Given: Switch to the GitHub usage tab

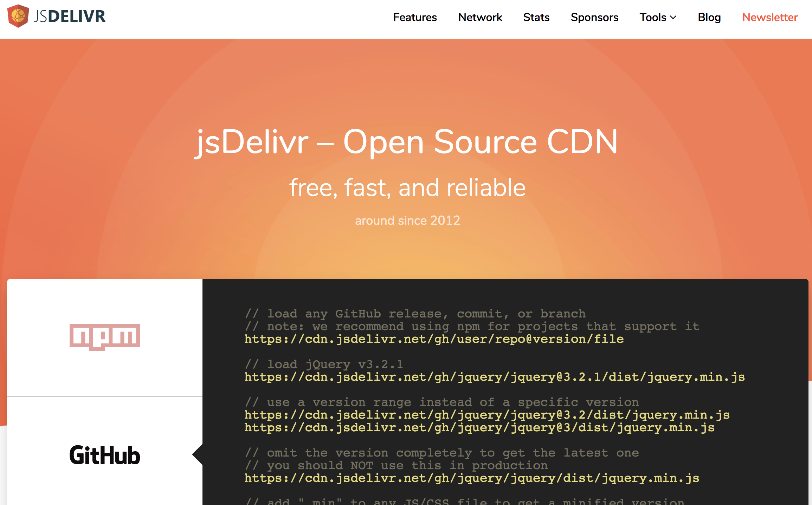Looking at the screenshot, I should (x=104, y=455).
